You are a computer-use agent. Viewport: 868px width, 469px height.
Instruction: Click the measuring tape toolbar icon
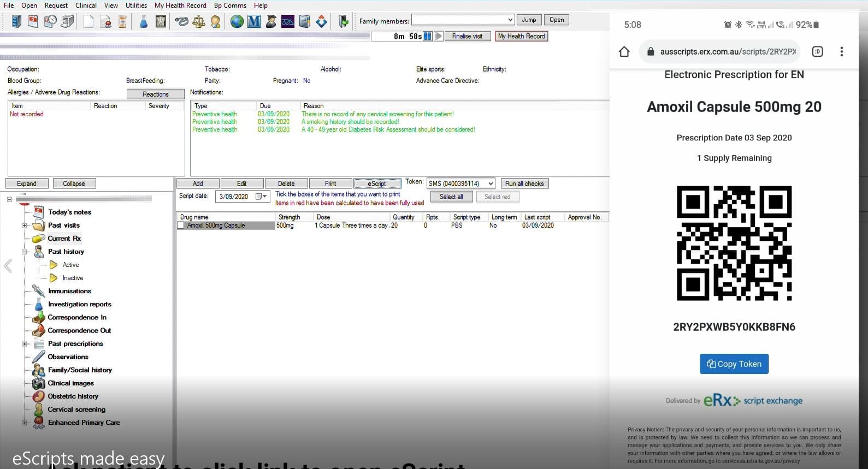click(x=182, y=21)
